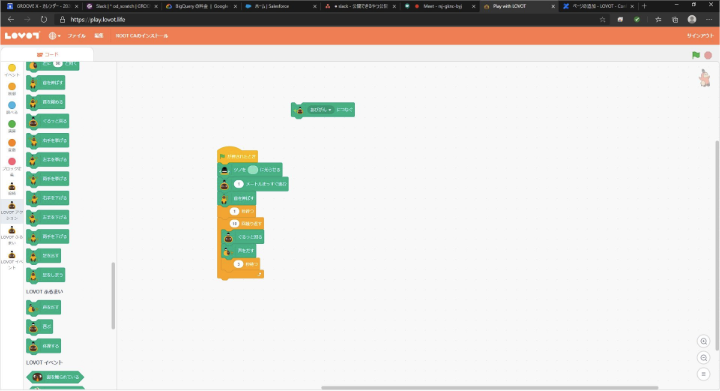Select the LOVOT ふるまい category icon
The image size is (720, 391).
pyautogui.click(x=12, y=235)
